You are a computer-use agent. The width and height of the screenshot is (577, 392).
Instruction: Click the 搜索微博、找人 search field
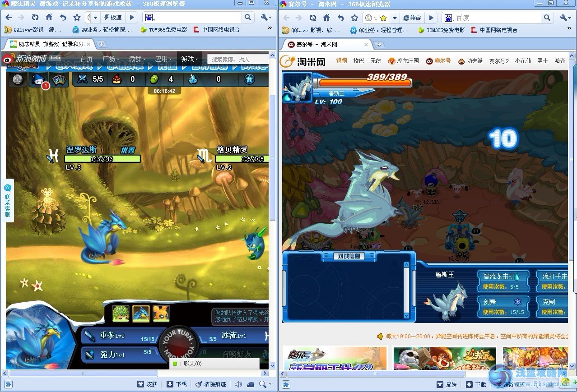pyautogui.click(x=238, y=59)
